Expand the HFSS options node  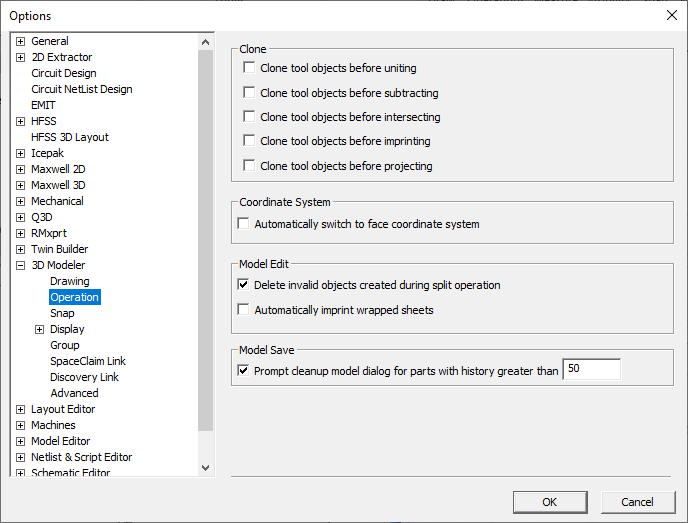click(20, 121)
